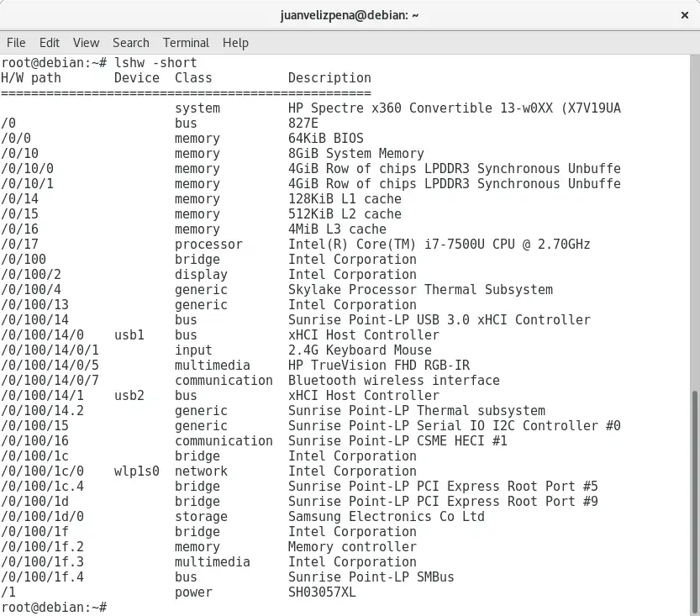The width and height of the screenshot is (700, 616).
Task: Click the lshw -short command text
Action: coord(155,63)
